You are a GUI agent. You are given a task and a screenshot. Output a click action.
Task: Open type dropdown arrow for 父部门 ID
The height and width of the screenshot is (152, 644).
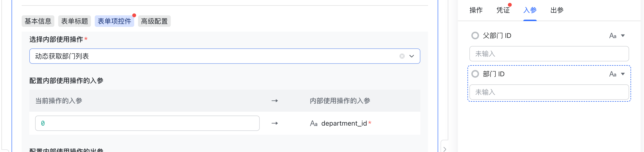point(623,36)
